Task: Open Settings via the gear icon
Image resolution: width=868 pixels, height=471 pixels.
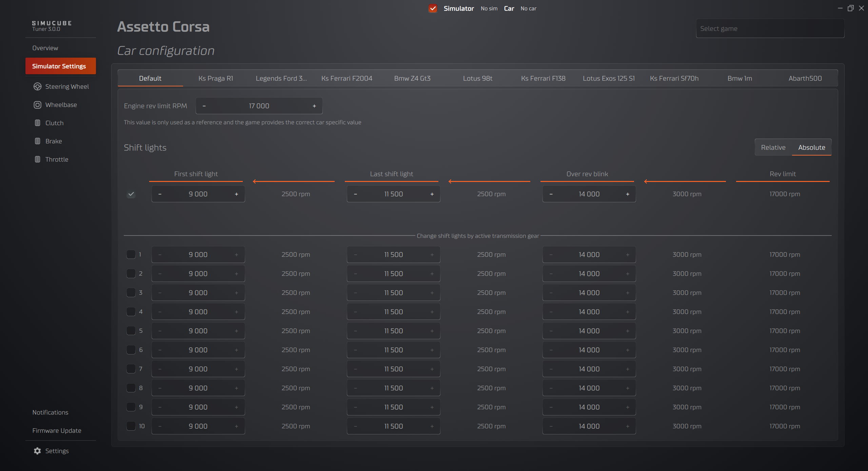Action: (x=37, y=451)
